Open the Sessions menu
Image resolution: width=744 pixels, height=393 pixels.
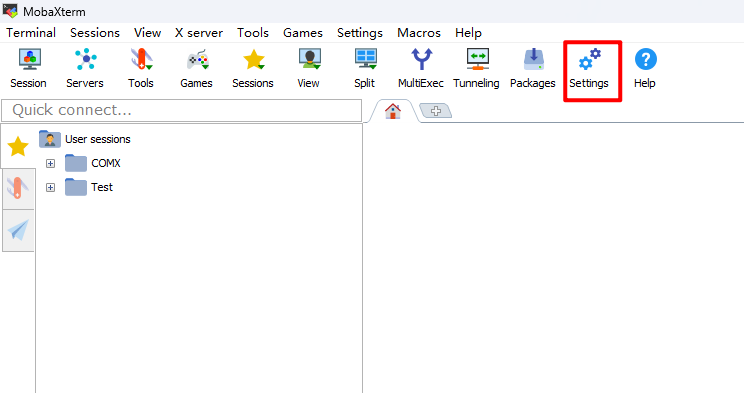click(95, 33)
